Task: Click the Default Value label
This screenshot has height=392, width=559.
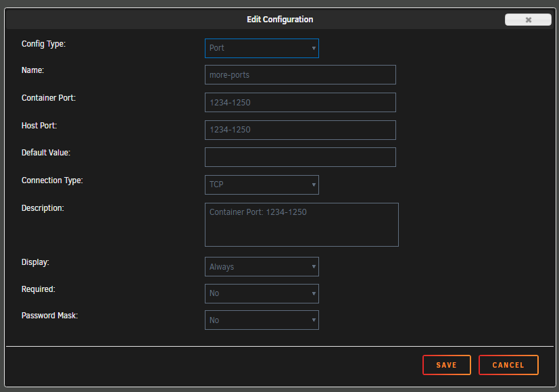Action: [x=46, y=153]
